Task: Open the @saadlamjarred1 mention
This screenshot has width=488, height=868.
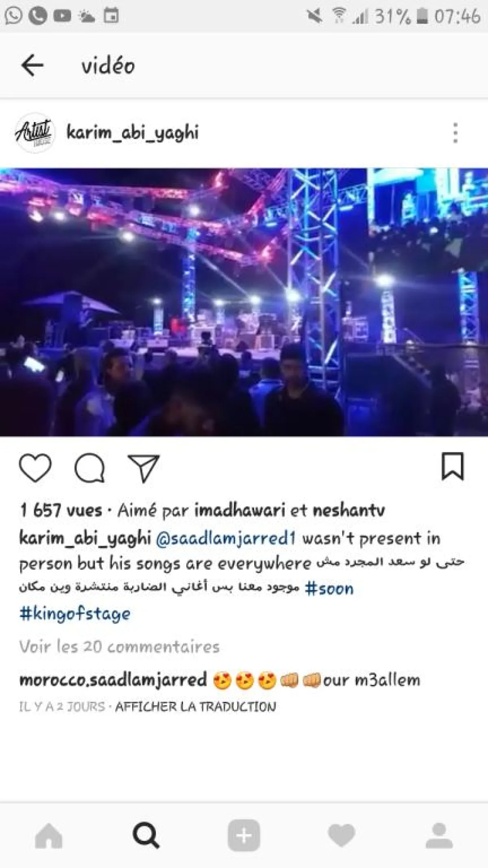Action: (x=226, y=538)
